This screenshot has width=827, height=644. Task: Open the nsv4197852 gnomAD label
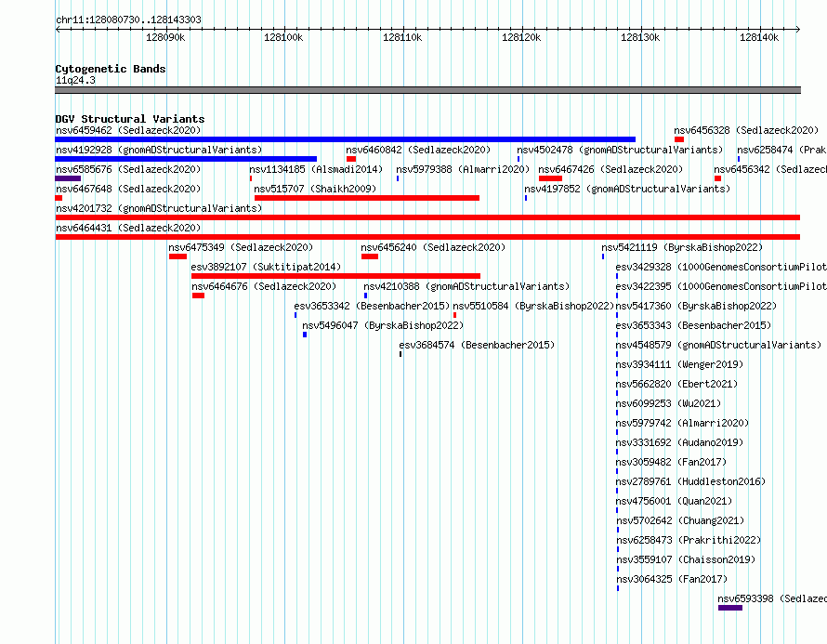coord(627,189)
